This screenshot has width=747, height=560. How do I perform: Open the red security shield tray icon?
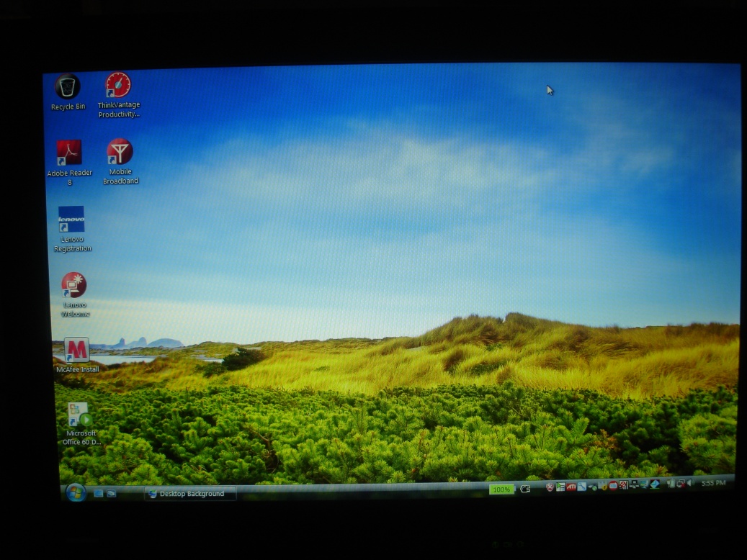pyautogui.click(x=550, y=487)
